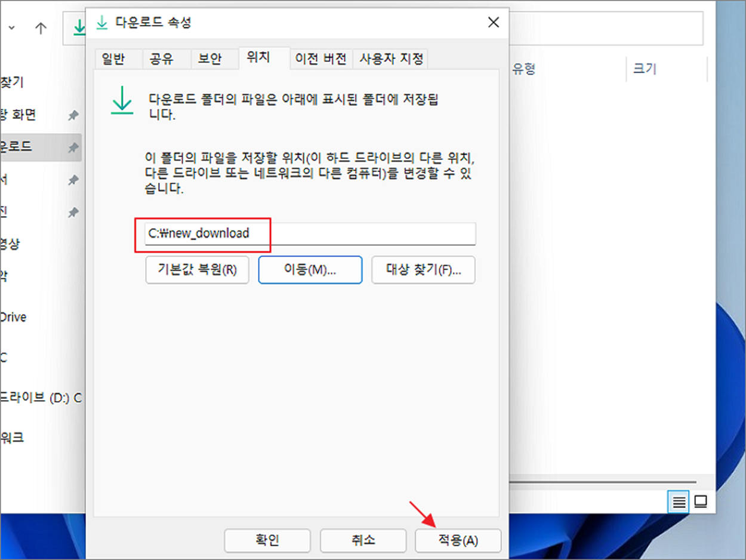Image resolution: width=746 pixels, height=560 pixels.
Task: Click the Explorer horizontal scrollbar
Action: [x=602, y=482]
